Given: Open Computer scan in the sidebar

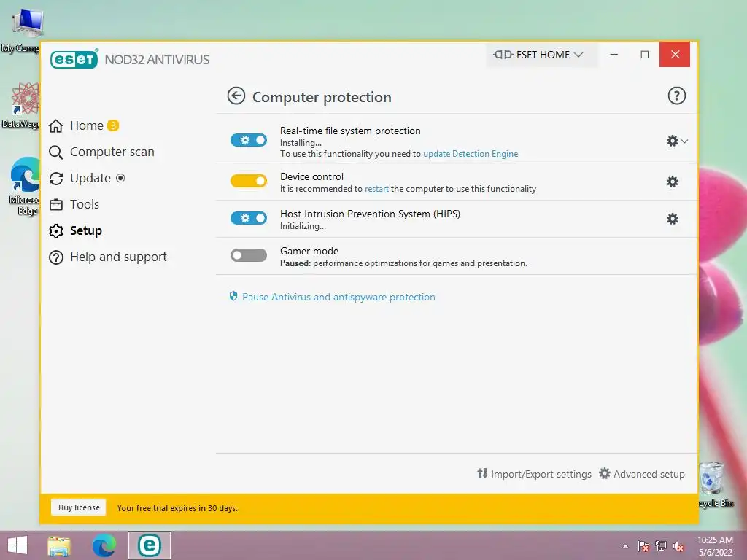Looking at the screenshot, I should pyautogui.click(x=102, y=152).
